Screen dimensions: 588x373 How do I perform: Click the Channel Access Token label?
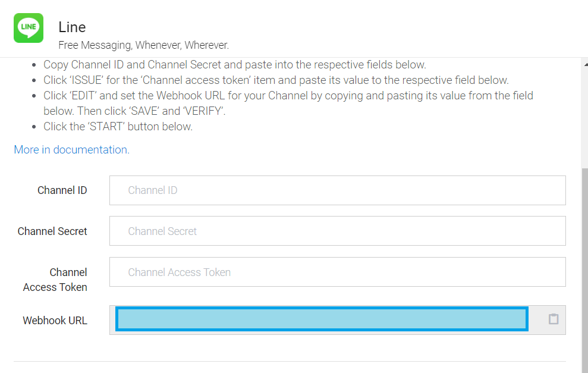[55, 280]
